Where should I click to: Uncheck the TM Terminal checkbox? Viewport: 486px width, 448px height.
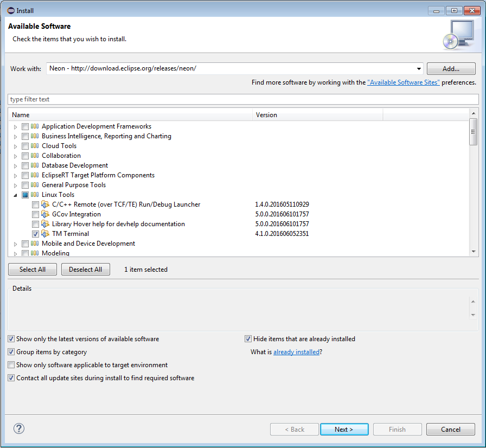point(35,234)
